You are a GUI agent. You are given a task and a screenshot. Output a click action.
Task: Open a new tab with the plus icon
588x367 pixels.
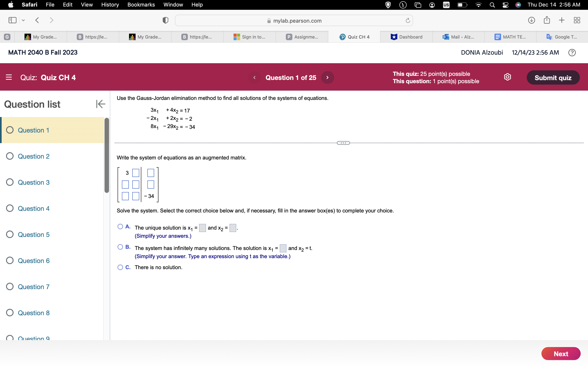(x=562, y=20)
